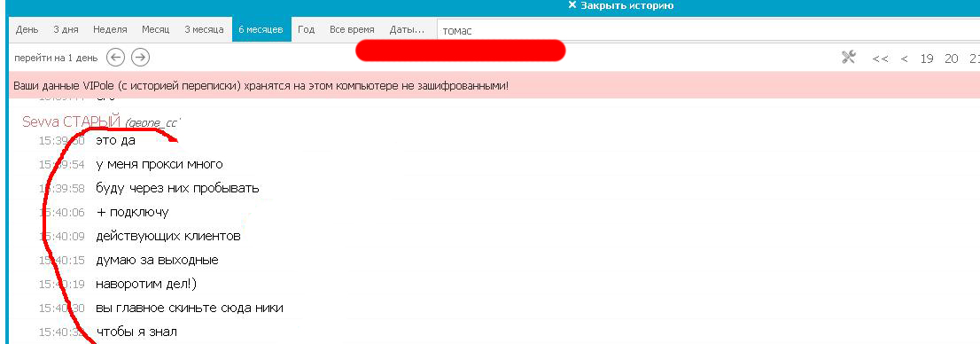Viewport: 980px width, 344px height.
Task: Click the search field containing томас
Action: pyautogui.click(x=707, y=30)
